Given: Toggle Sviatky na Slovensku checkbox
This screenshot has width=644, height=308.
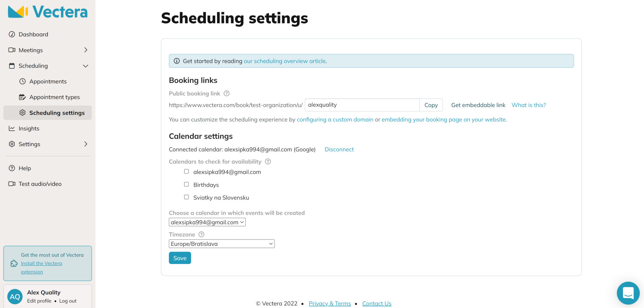Looking at the screenshot, I should pyautogui.click(x=186, y=197).
